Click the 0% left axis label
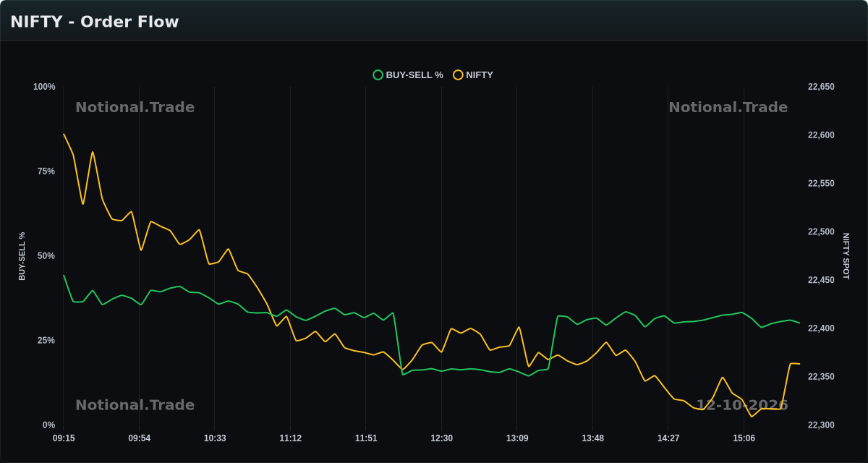The width and height of the screenshot is (868, 463). coord(48,425)
